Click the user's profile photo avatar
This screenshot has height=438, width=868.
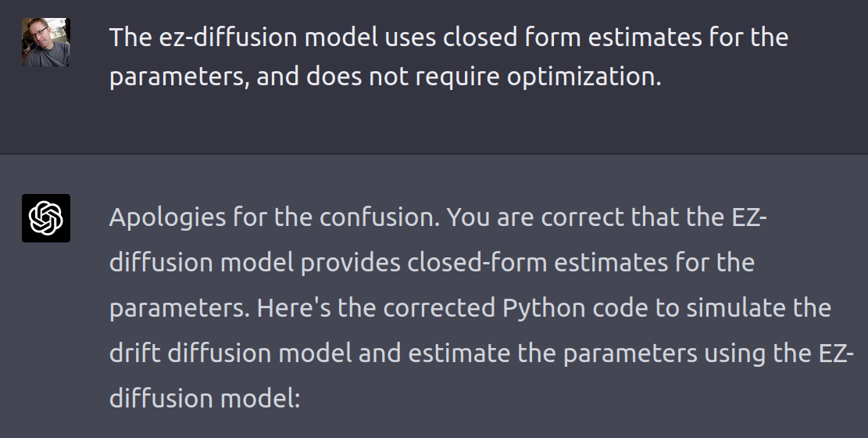pyautogui.click(x=45, y=42)
